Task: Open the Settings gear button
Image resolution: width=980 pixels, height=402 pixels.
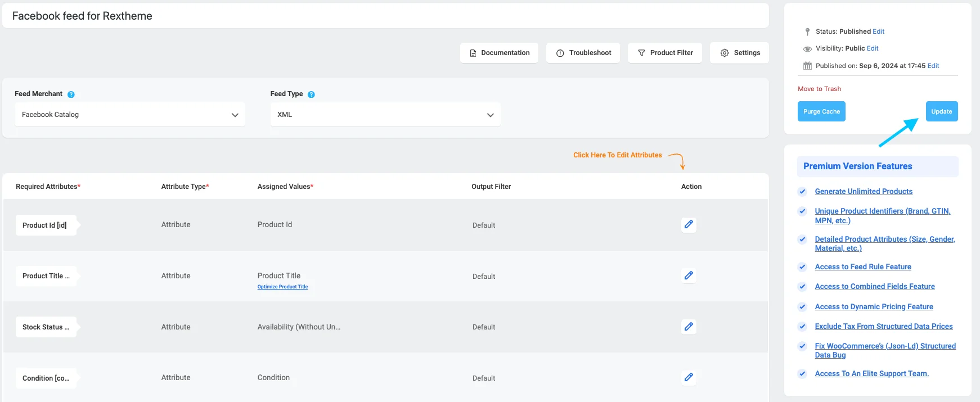Action: click(739, 53)
